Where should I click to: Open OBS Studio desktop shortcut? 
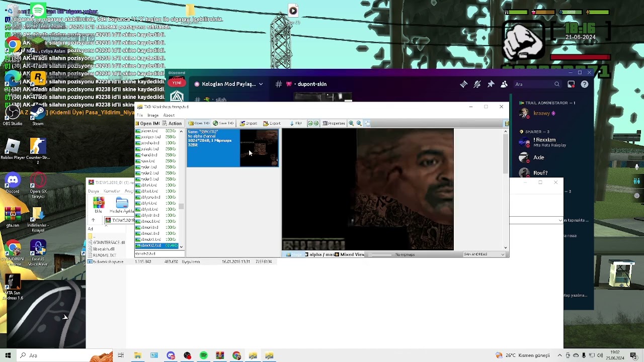coord(13,116)
